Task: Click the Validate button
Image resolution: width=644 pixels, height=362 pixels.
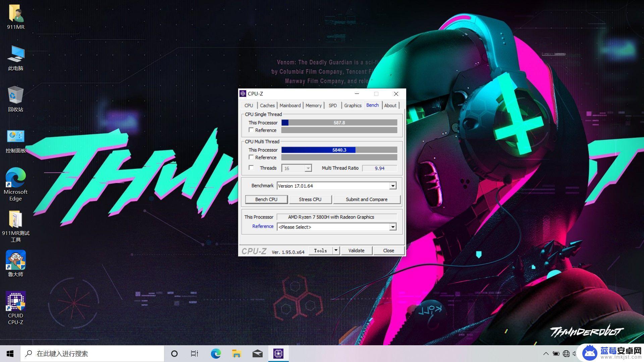Action: click(356, 250)
